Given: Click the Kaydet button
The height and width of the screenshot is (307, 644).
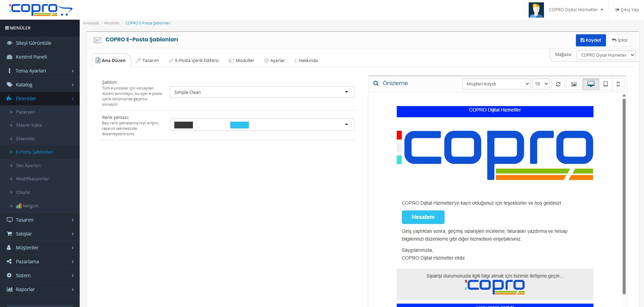Looking at the screenshot, I should tap(591, 40).
